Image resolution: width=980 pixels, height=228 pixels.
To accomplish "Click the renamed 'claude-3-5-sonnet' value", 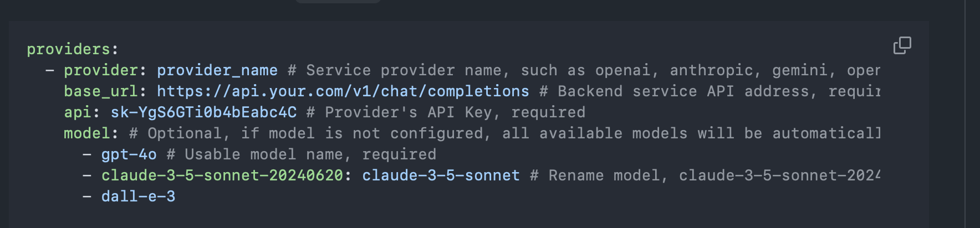I will point(441,175).
